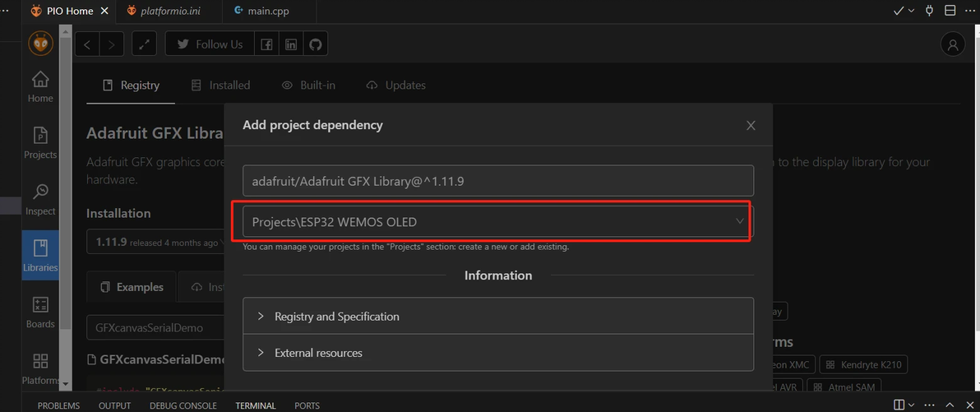980x412 pixels.
Task: Go forward with the right arrow button
Action: (111, 44)
